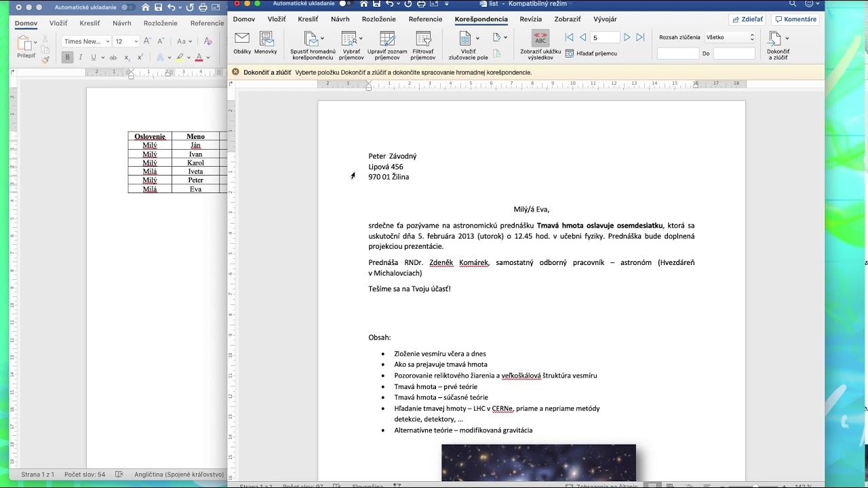868x488 pixels.
Task: Open Revízia tab
Action: [x=531, y=19]
